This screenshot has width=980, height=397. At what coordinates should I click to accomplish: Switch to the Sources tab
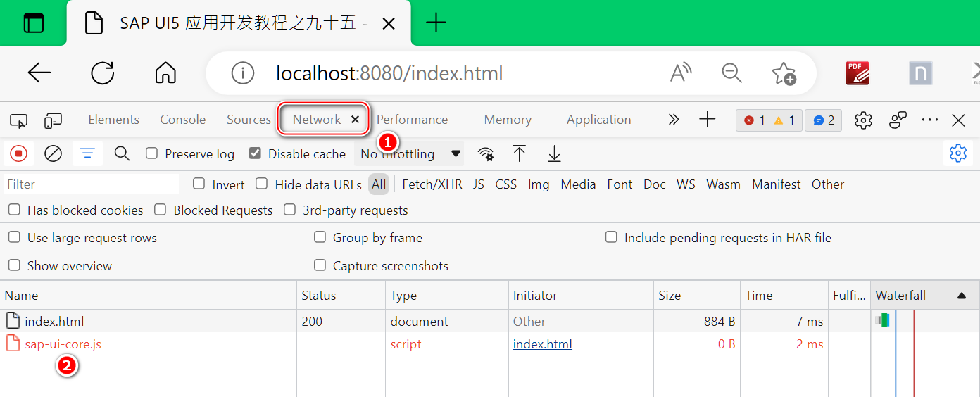(249, 120)
